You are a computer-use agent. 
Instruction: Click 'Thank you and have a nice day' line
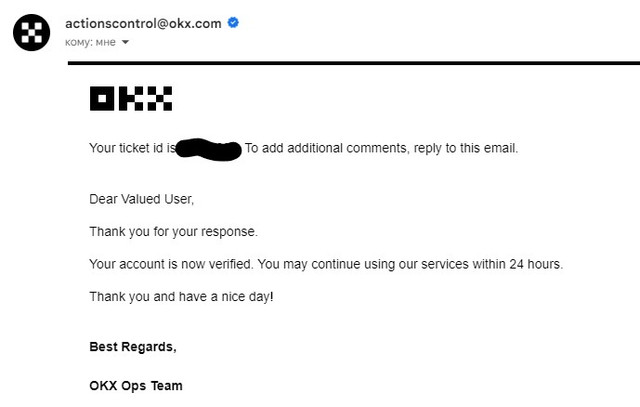click(x=181, y=297)
